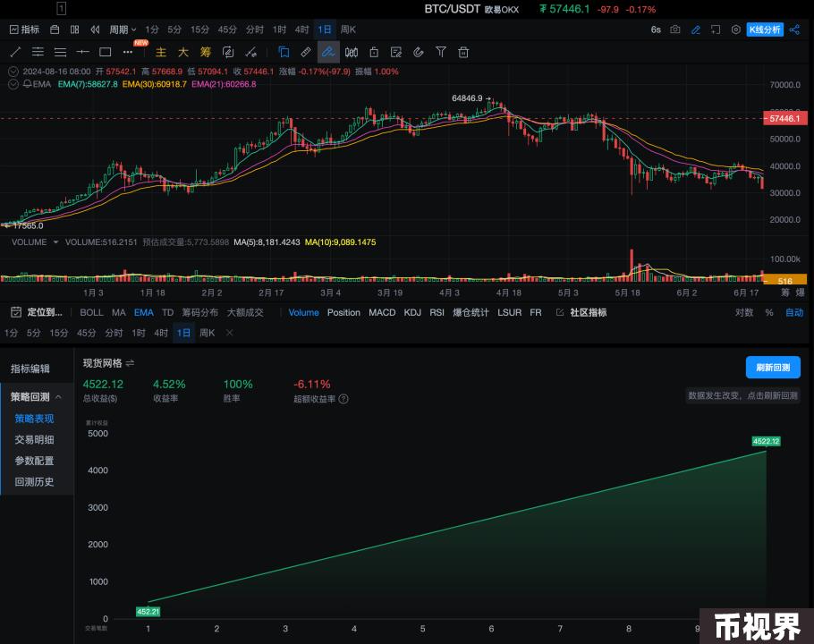The height and width of the screenshot is (644, 814).
Task: Open 社区指标 community indicators
Action: (x=581, y=312)
